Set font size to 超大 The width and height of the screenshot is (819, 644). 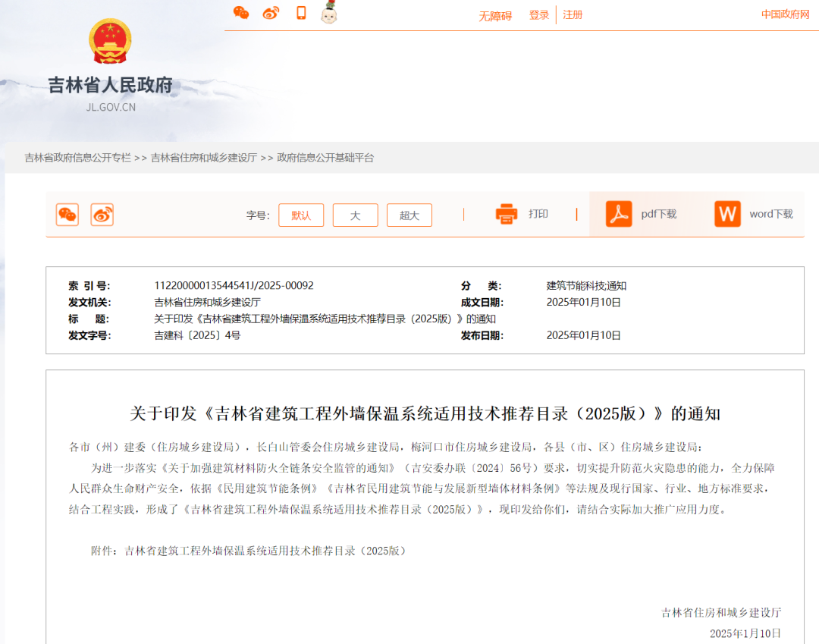click(x=409, y=215)
